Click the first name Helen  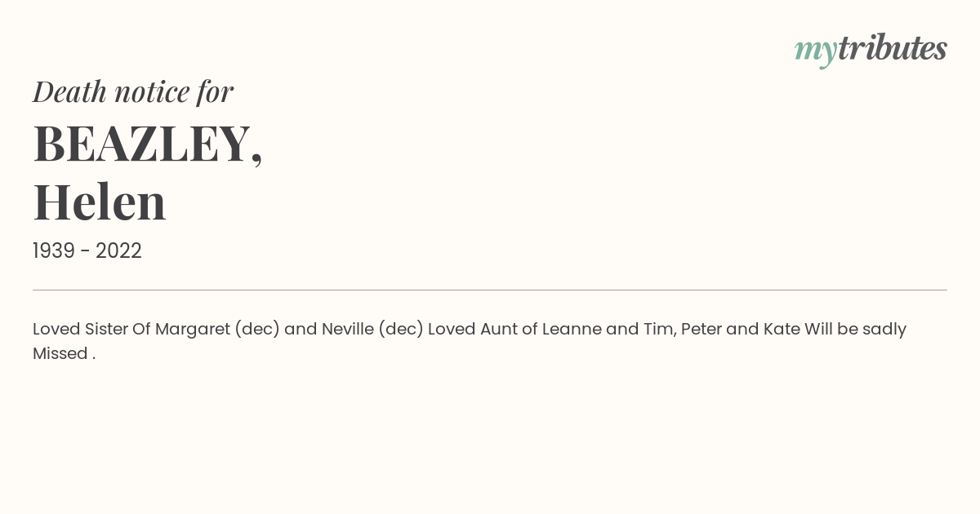pyautogui.click(x=100, y=202)
